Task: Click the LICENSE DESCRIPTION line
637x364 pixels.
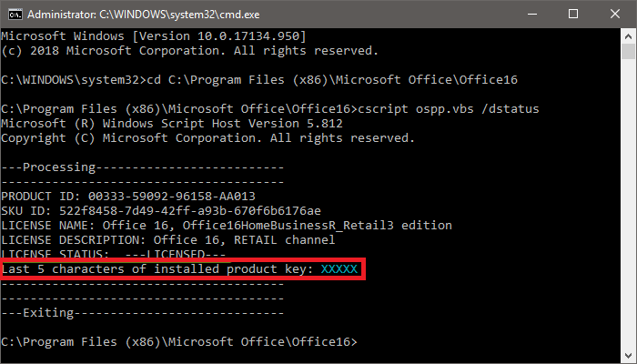Action: pos(188,239)
